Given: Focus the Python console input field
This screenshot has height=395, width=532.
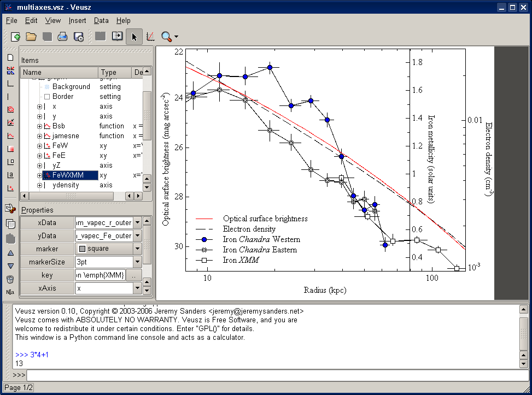Looking at the screenshot, I should [x=278, y=375].
